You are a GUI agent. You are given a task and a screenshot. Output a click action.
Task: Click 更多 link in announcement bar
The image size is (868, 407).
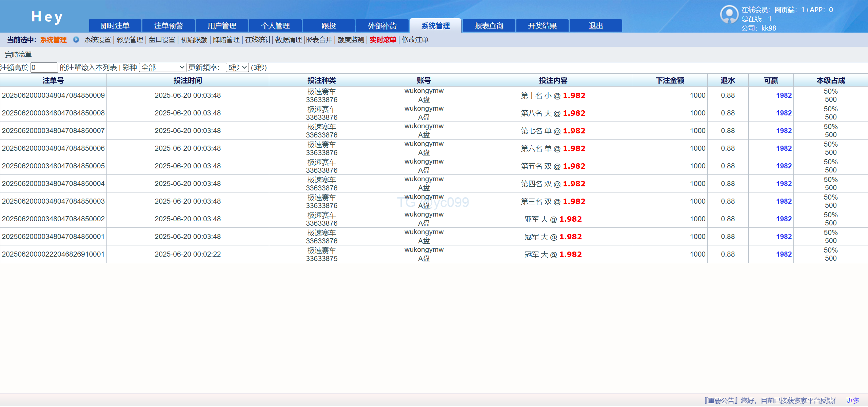click(x=852, y=401)
